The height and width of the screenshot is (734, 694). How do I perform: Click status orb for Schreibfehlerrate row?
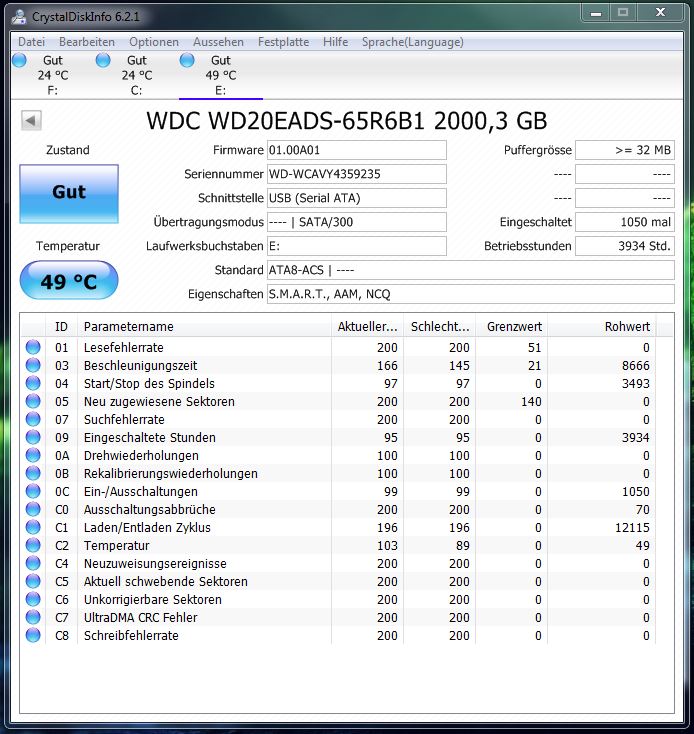(x=33, y=636)
